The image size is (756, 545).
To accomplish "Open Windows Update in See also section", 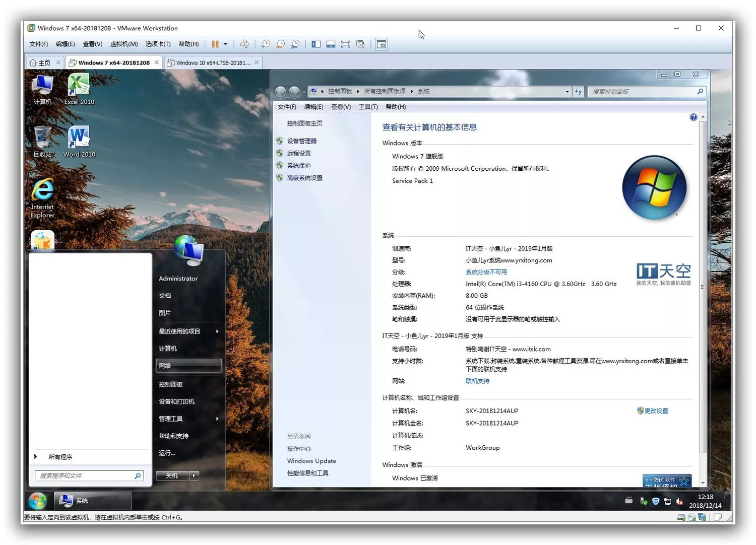I will 311,461.
